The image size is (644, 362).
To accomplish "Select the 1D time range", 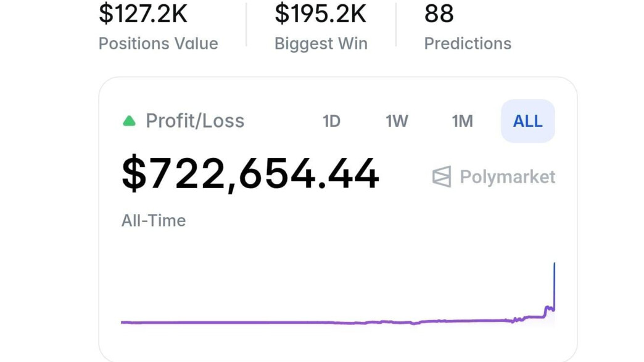I will pos(331,121).
